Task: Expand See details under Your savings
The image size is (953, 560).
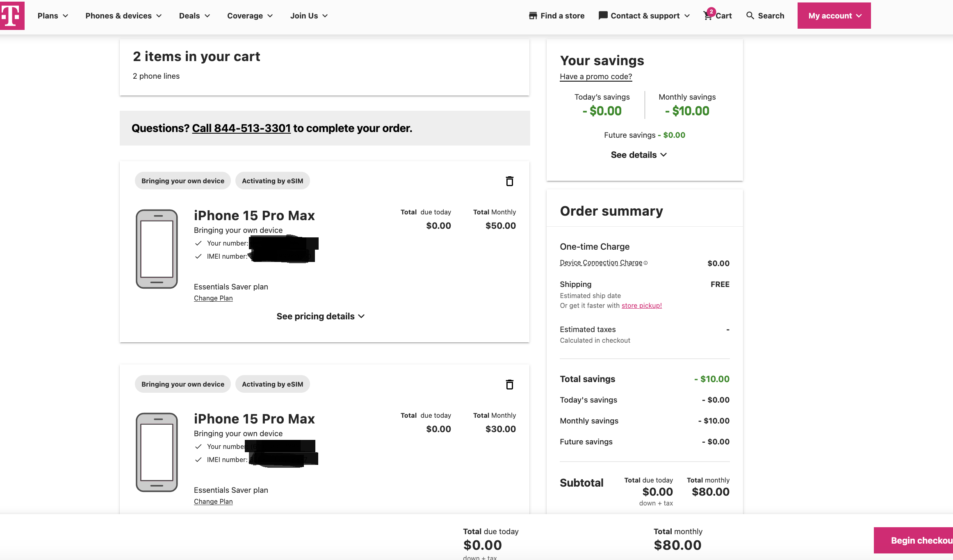Action: pos(638,155)
